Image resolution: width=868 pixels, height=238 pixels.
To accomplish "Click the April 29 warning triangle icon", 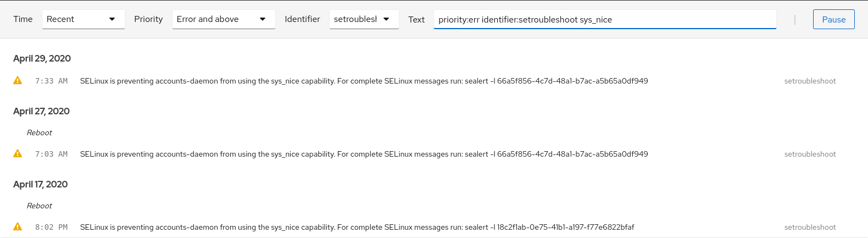I will point(18,81).
